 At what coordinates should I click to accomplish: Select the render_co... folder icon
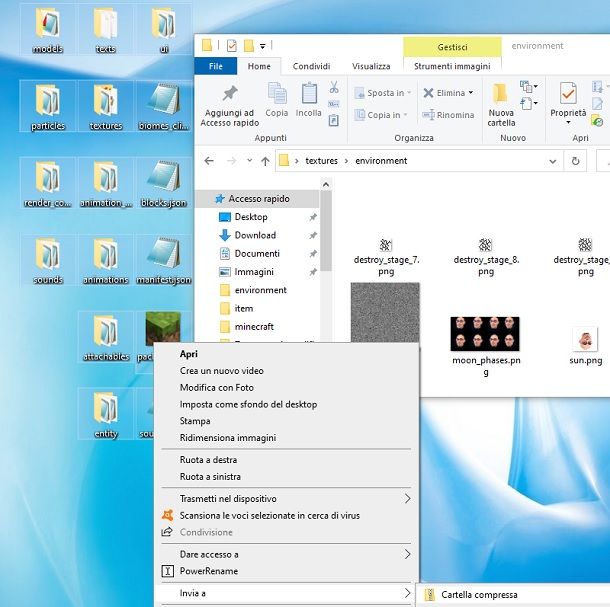tap(47, 183)
